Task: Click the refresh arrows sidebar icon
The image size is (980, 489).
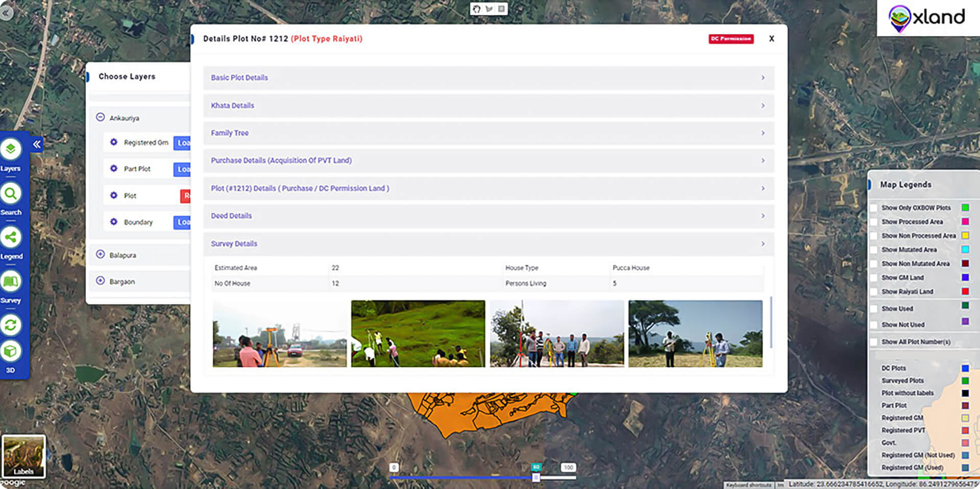Action: click(x=11, y=325)
